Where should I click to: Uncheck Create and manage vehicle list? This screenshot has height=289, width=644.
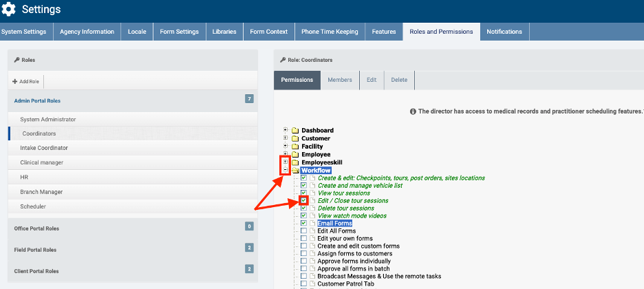303,185
